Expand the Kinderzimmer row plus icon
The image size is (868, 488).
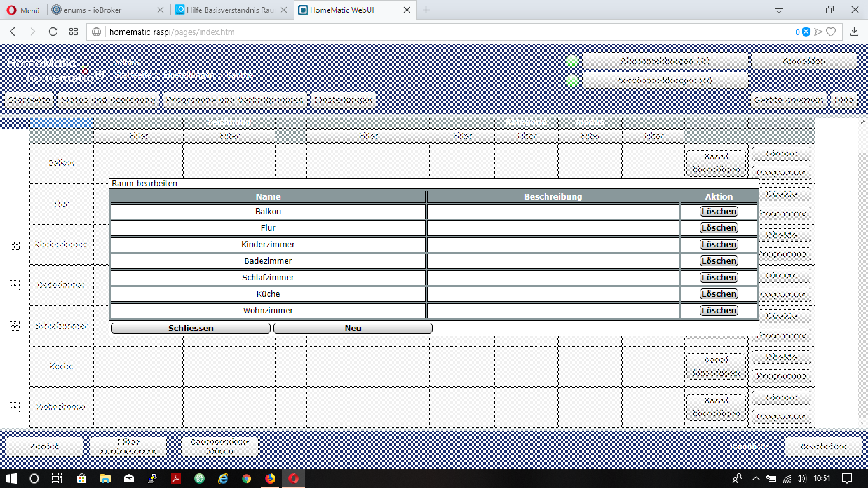(x=15, y=245)
